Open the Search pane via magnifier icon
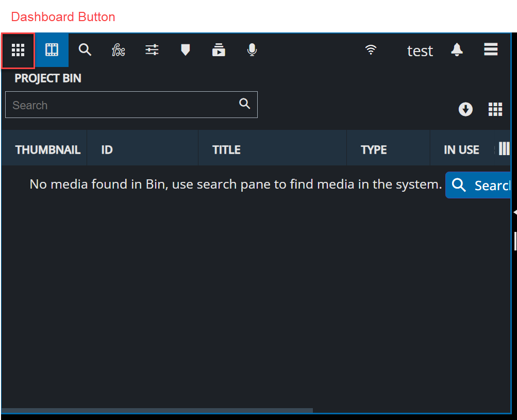 [85, 50]
